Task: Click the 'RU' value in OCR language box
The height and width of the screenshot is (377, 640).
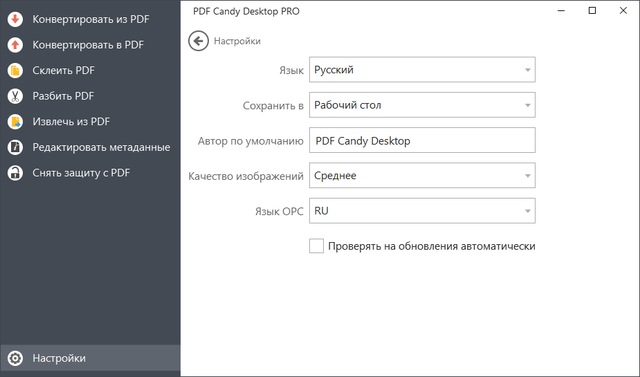Action: pos(321,211)
